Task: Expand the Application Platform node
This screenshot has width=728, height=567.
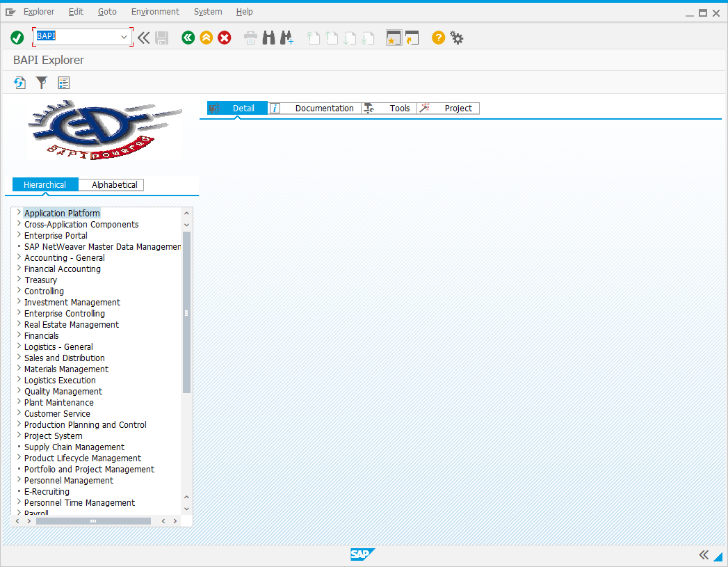Action: 19,212
